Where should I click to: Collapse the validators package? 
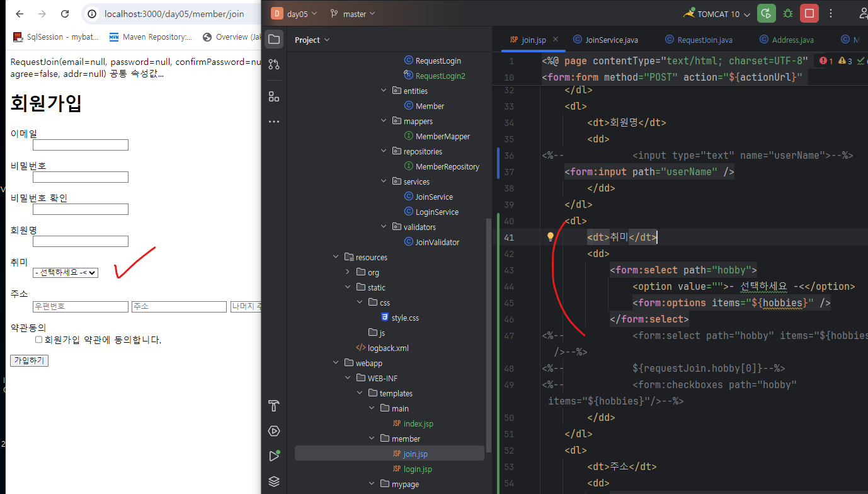pos(384,227)
